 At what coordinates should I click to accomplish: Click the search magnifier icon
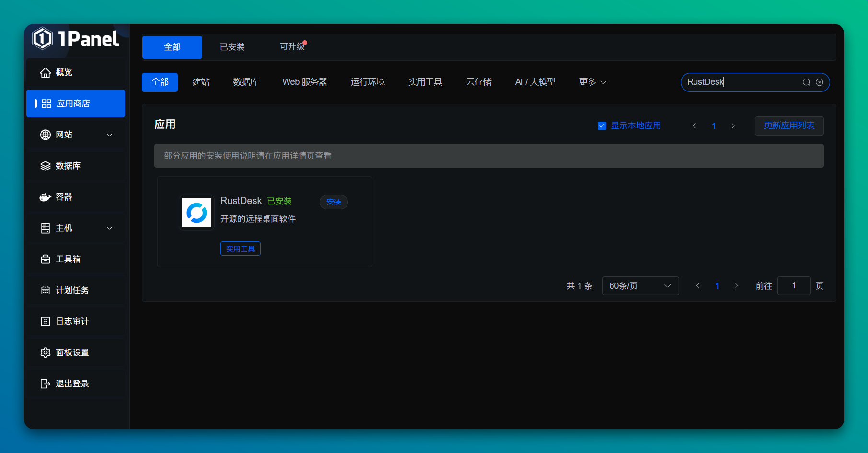(x=807, y=82)
